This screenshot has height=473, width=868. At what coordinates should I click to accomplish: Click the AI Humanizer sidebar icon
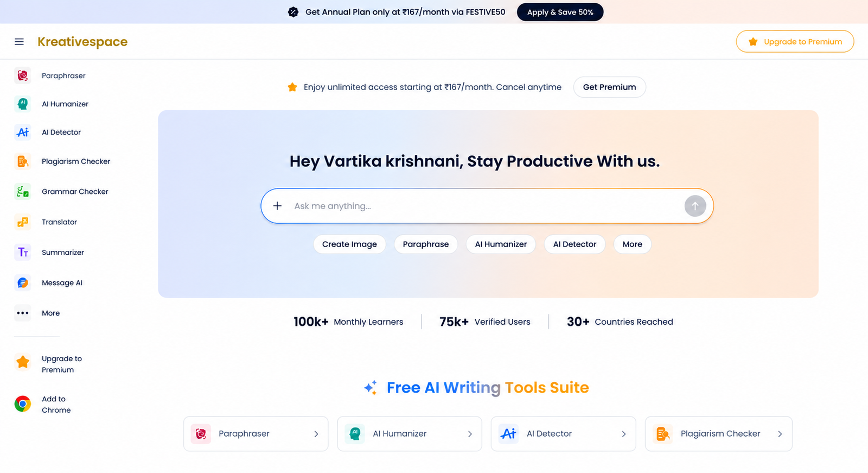coord(23,104)
